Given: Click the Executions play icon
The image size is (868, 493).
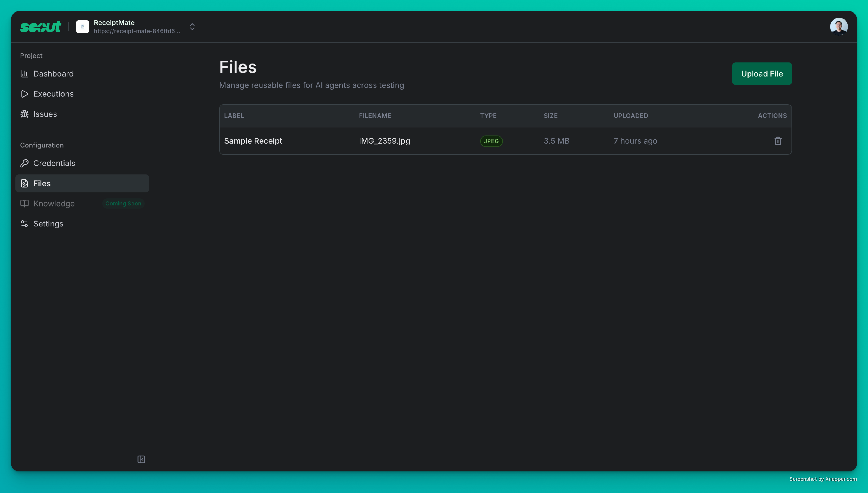Looking at the screenshot, I should tap(25, 94).
